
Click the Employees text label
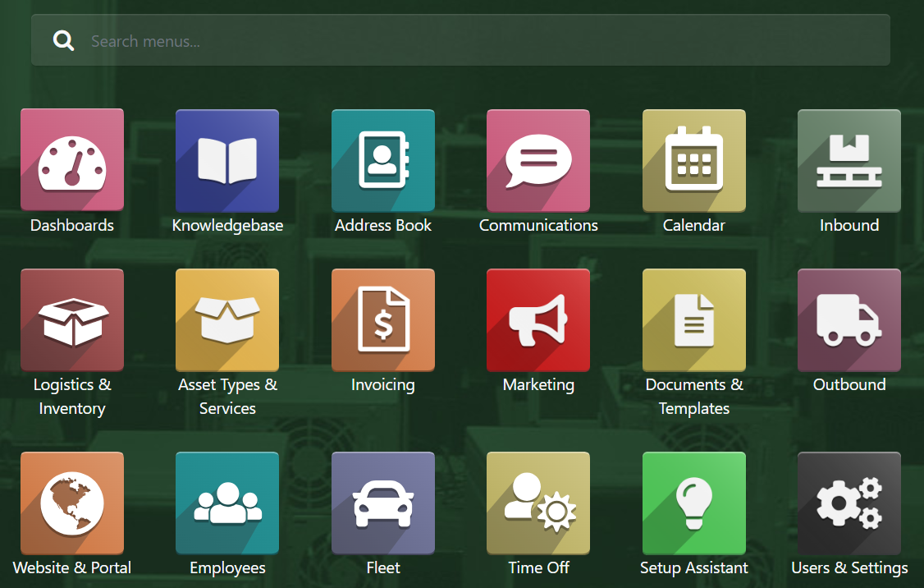coord(227,568)
